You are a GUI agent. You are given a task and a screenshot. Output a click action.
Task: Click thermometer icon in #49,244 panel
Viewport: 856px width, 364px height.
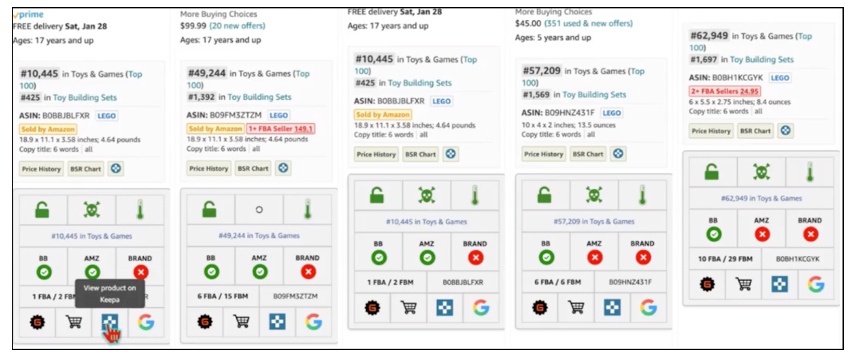click(x=308, y=210)
